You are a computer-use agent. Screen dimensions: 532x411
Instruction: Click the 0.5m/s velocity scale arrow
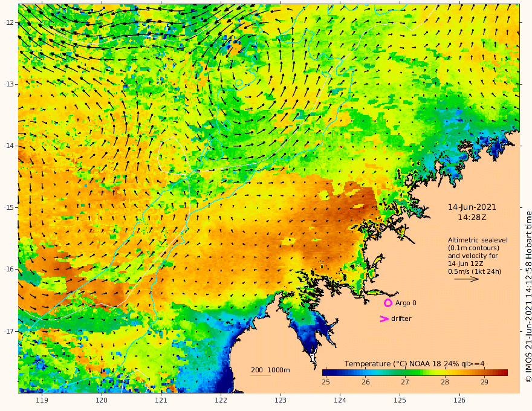467,279
